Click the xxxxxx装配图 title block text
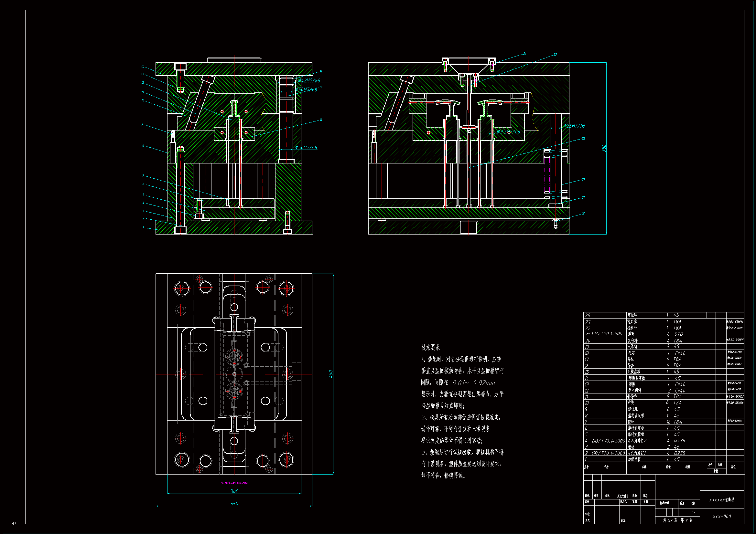Image resolution: width=756 pixels, height=534 pixels. 722,499
